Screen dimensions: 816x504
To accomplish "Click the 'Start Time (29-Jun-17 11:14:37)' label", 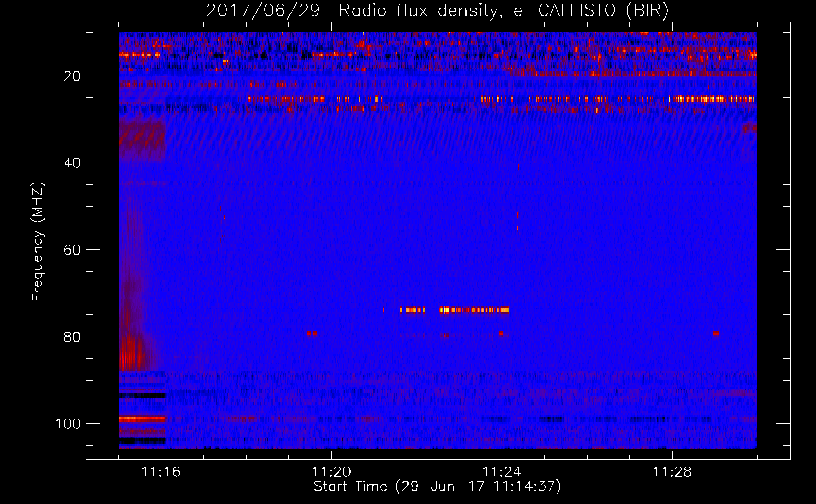I will tap(437, 487).
